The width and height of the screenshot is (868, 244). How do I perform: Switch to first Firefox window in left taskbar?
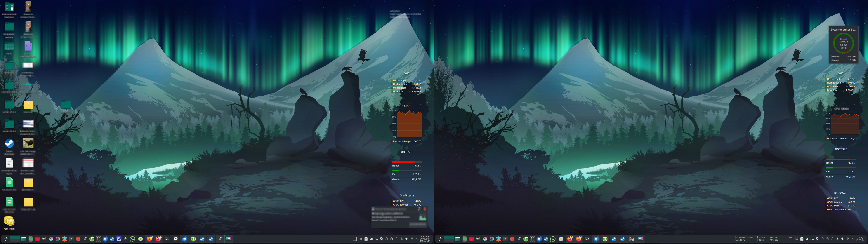150,239
